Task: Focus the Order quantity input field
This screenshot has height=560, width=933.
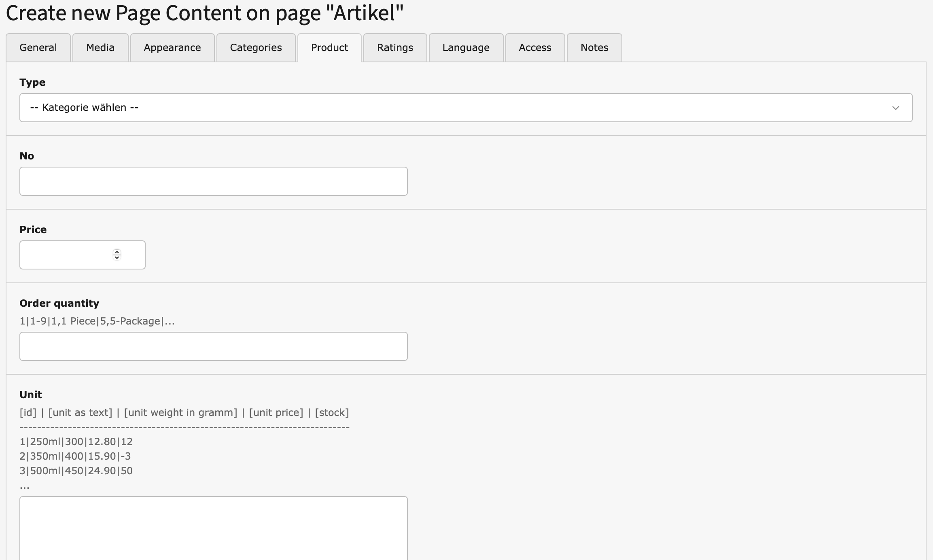Action: [213, 346]
